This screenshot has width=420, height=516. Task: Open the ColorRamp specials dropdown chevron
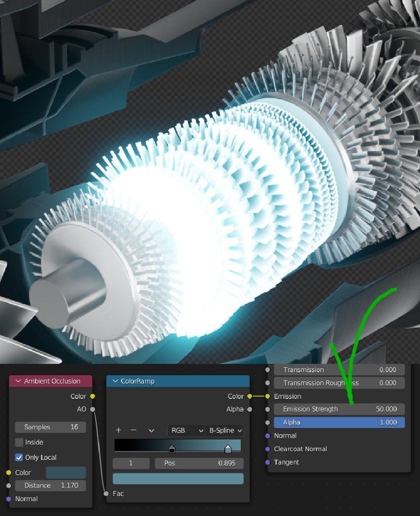(x=151, y=430)
